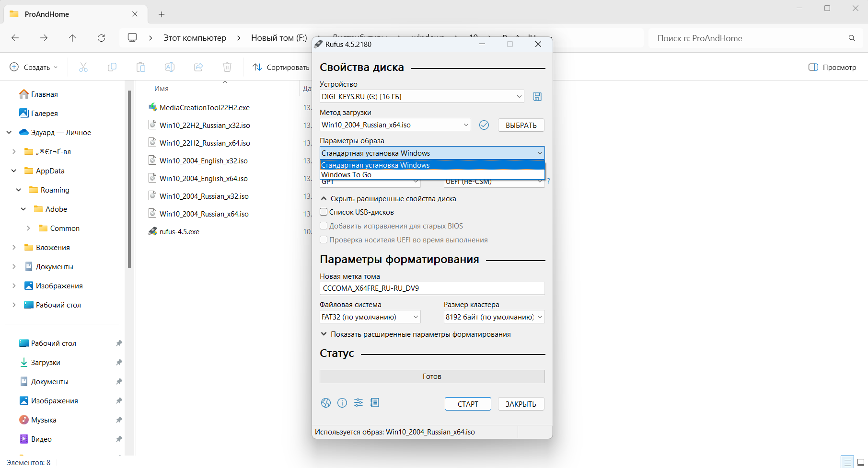
Task: Click the save disk image icon next to device
Action: 537,97
